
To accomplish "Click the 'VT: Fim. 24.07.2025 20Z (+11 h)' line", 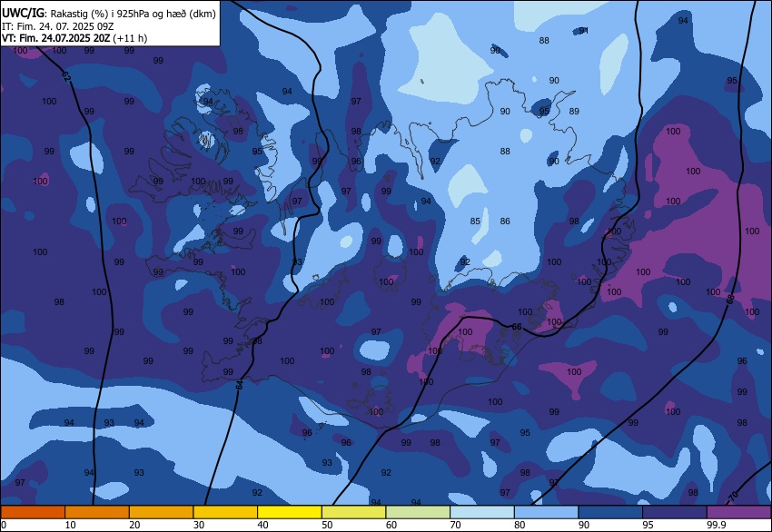I will pyautogui.click(x=74, y=38).
